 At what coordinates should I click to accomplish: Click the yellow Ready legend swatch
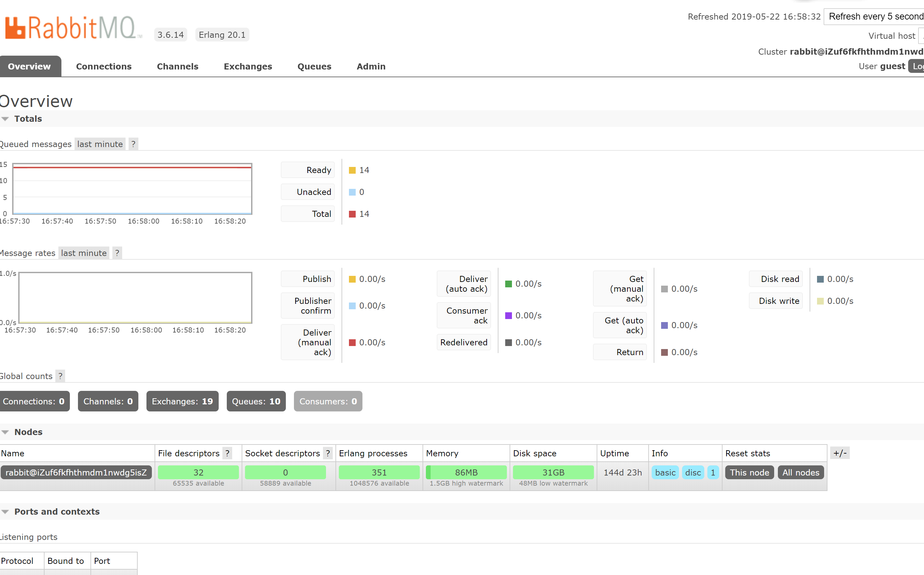[352, 170]
